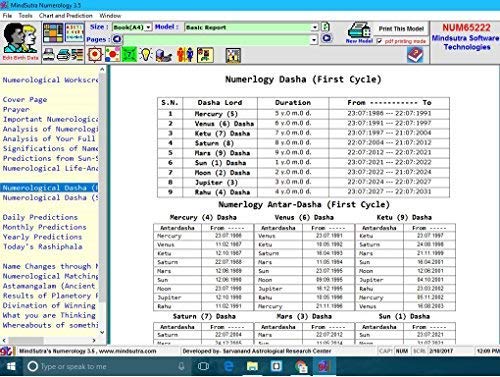The height and width of the screenshot is (377, 500).
Task: Open File Explorer from the taskbar
Action: click(x=252, y=366)
